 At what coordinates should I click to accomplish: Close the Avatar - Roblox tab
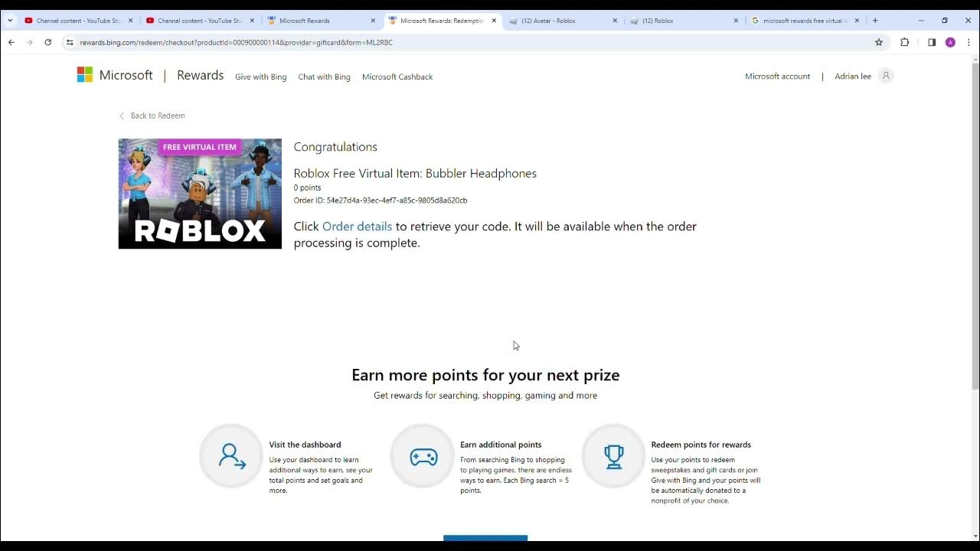coord(615,21)
